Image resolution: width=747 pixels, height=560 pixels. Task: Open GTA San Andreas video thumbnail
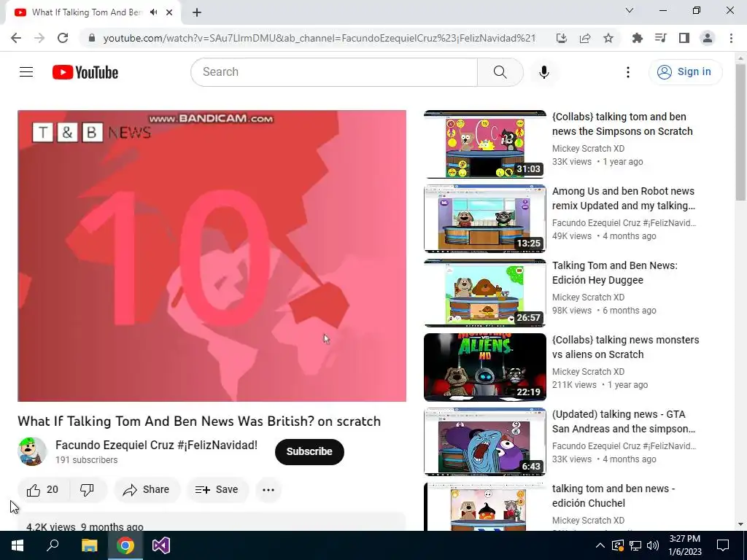click(x=485, y=441)
